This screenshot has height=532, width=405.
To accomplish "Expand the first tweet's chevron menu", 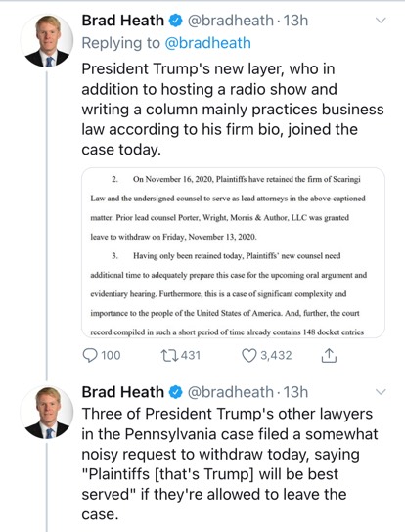I will [x=381, y=21].
